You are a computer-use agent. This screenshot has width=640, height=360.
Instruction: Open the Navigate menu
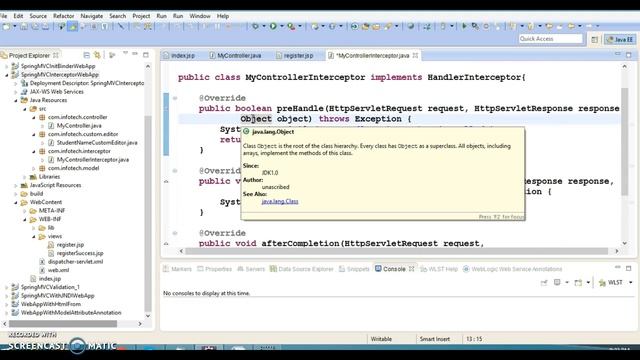point(91,16)
